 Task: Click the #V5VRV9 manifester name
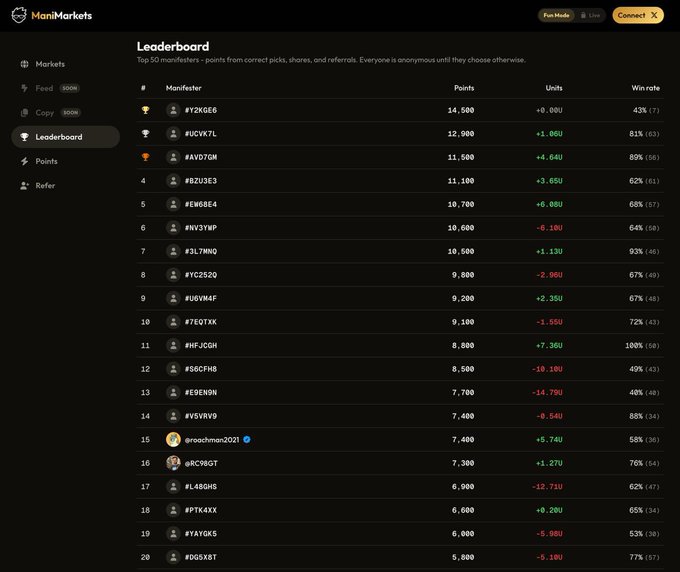coord(201,416)
